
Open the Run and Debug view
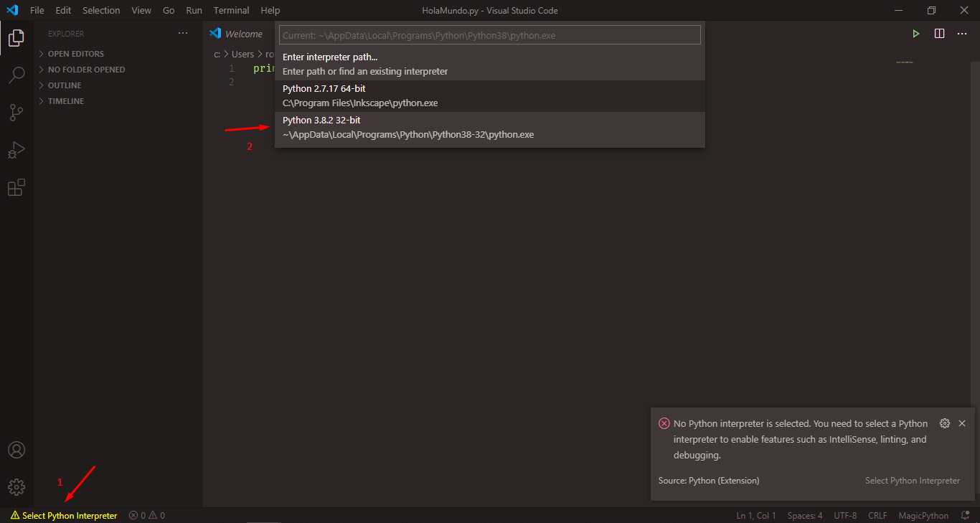(x=16, y=150)
